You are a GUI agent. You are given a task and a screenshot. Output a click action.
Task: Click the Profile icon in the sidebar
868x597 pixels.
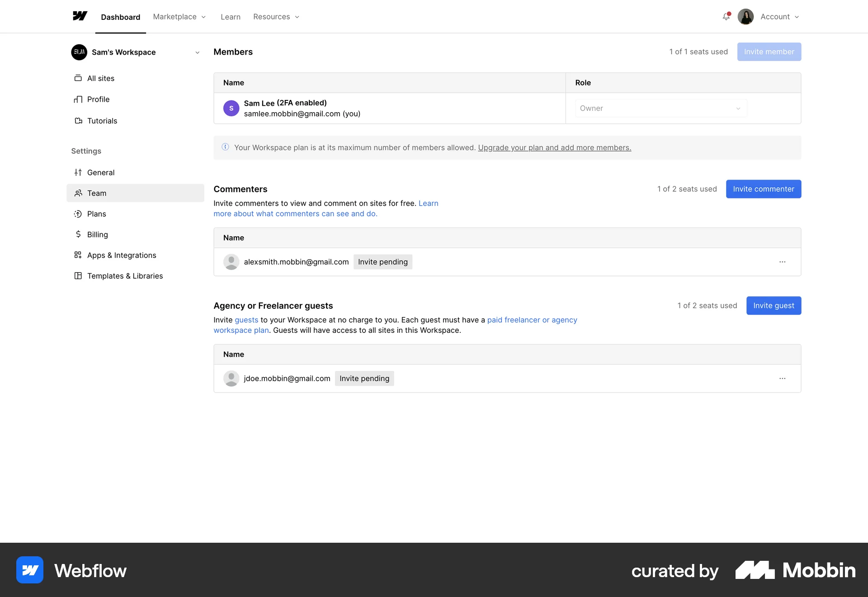pos(78,99)
